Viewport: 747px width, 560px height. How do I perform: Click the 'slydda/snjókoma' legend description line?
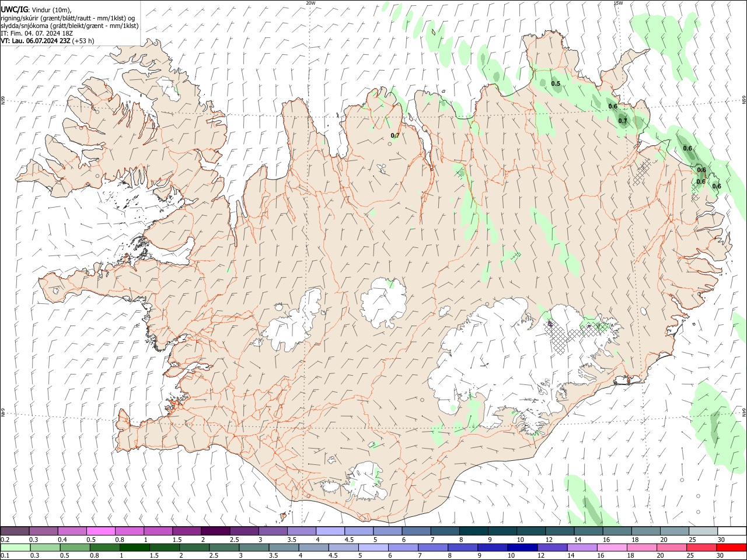pyautogui.click(x=69, y=26)
